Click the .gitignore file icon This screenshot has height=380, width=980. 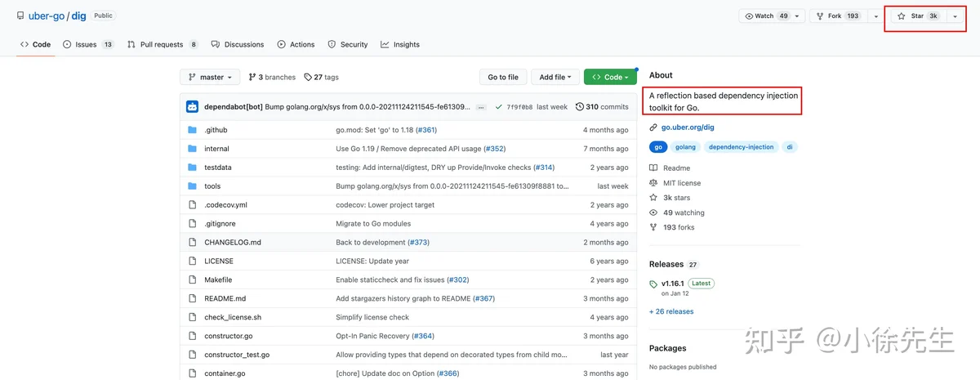tap(193, 224)
